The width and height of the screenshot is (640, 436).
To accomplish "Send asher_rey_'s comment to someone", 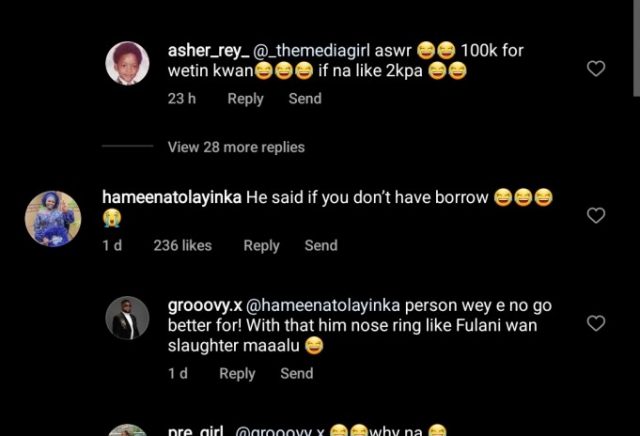I will [305, 98].
